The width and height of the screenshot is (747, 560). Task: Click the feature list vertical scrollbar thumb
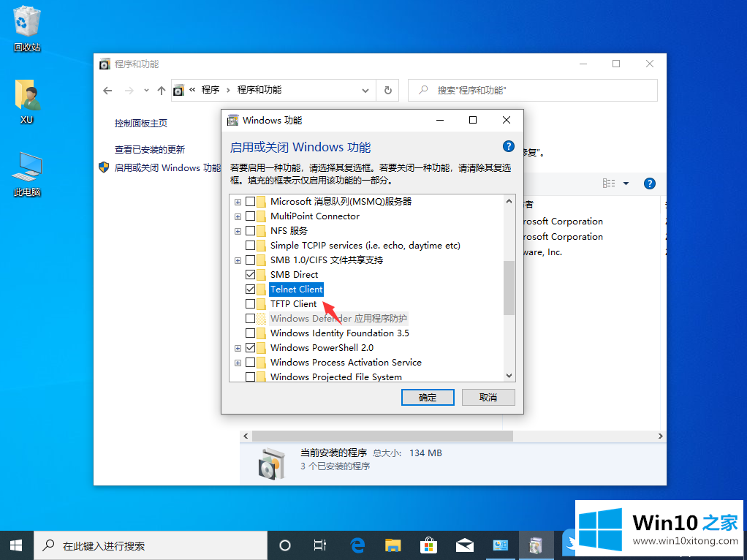509,288
